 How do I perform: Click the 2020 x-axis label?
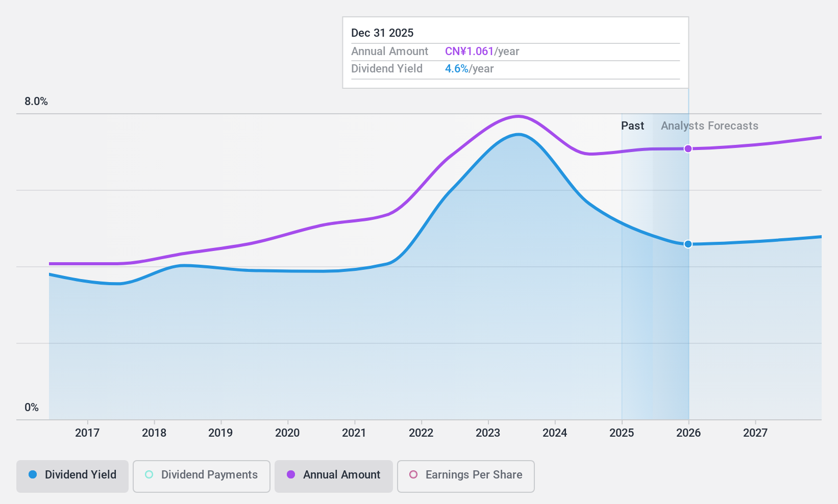click(x=287, y=433)
